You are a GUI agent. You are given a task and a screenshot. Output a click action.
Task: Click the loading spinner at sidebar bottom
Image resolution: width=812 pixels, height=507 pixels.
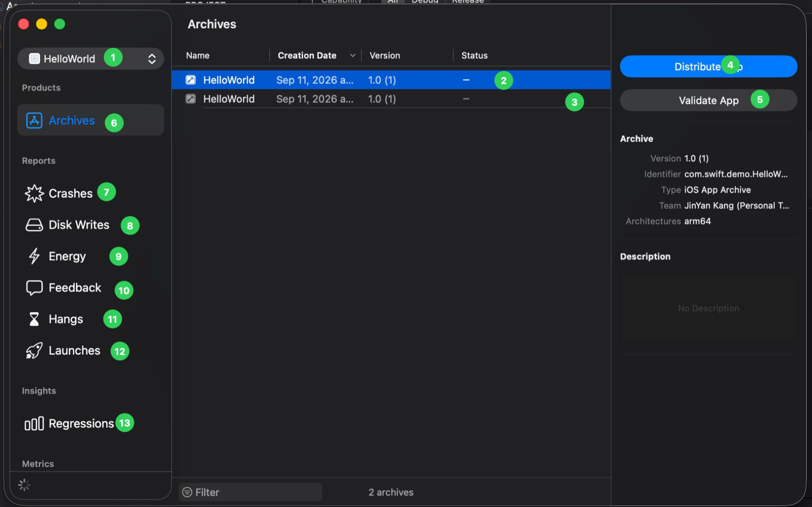(x=25, y=485)
